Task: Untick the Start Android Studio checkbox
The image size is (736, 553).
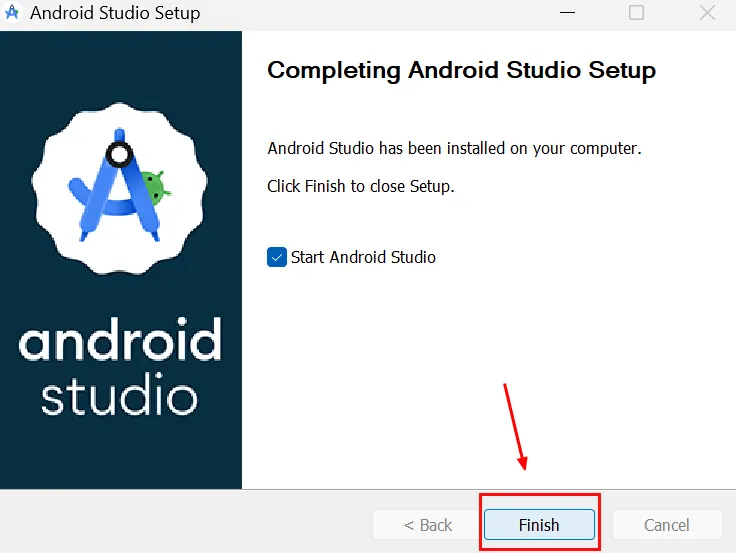Action: [277, 257]
